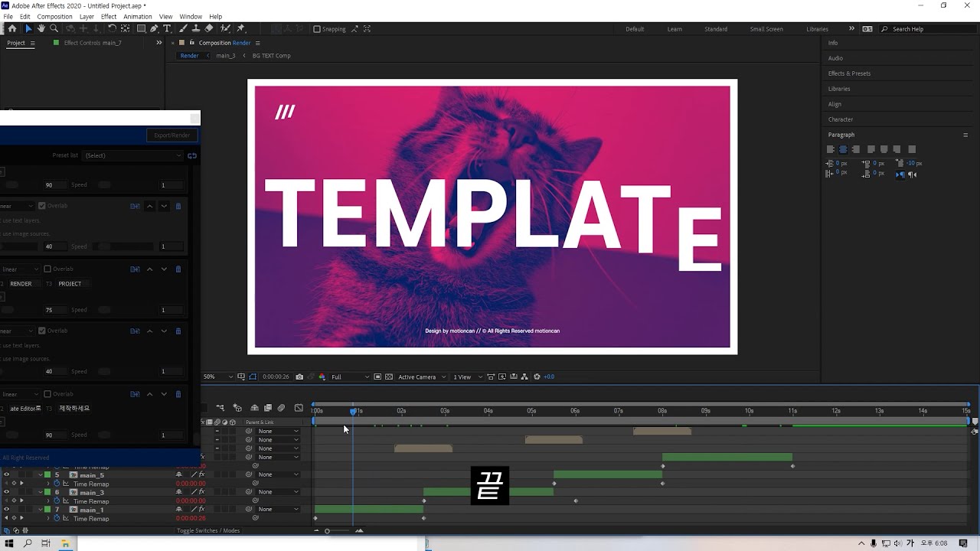
Task: Open the Effects & Presets panel
Action: tap(849, 73)
